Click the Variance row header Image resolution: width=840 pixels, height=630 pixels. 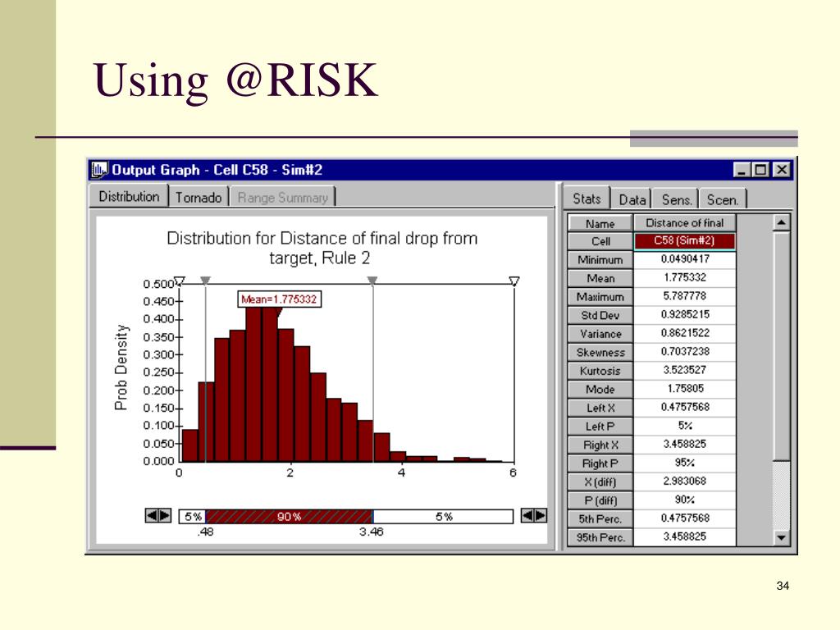[600, 334]
